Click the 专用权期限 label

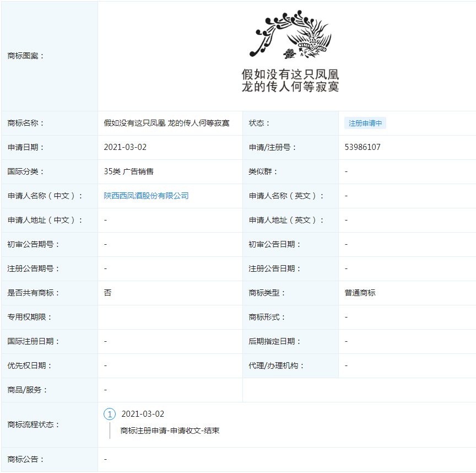coord(29,317)
